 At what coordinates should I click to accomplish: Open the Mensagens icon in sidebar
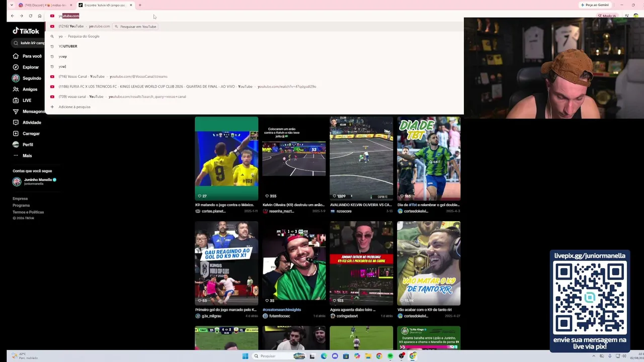click(x=16, y=111)
